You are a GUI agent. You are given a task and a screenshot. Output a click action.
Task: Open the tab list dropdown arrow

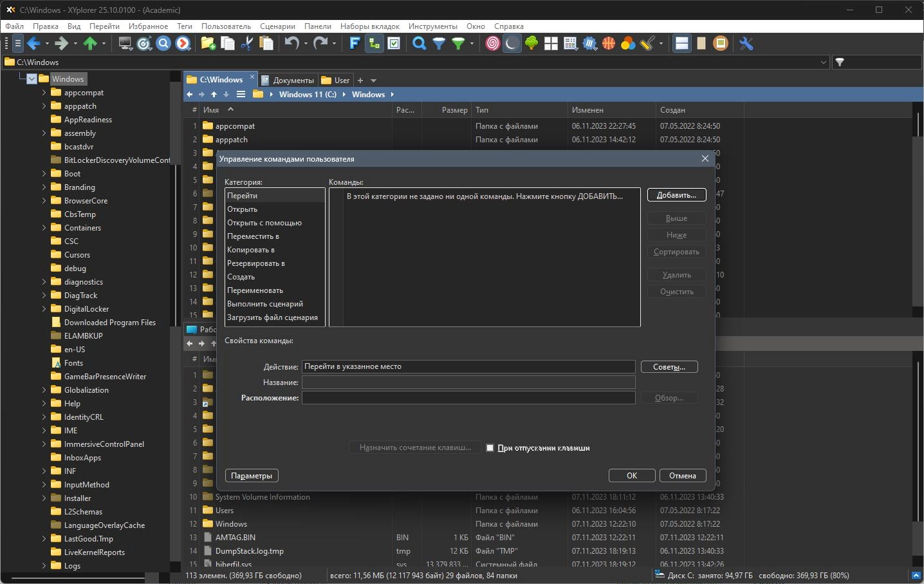coord(373,80)
